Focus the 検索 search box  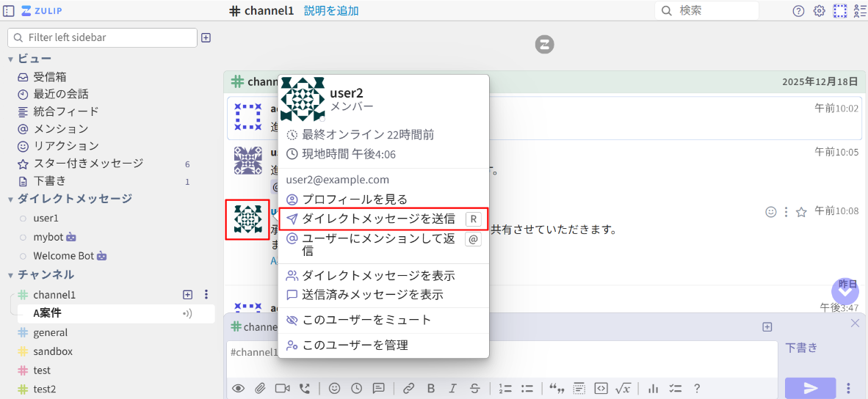pos(706,10)
